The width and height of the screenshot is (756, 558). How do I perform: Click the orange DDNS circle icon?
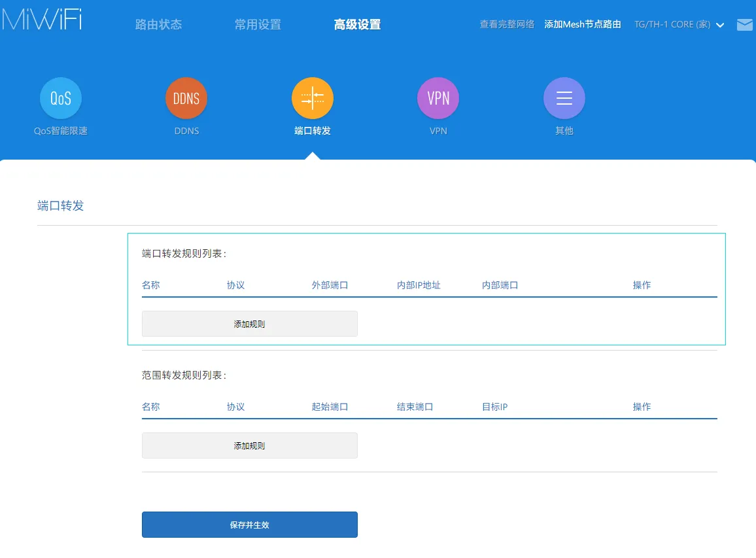point(186,98)
